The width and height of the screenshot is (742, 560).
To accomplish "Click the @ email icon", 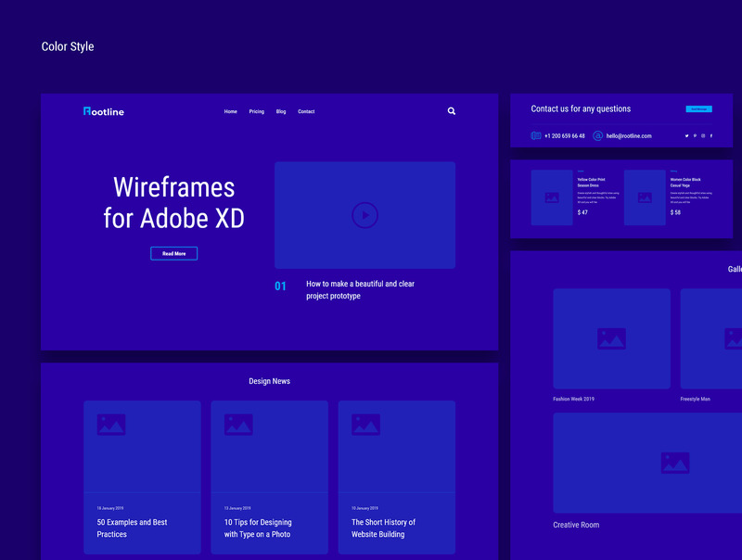I will [x=597, y=135].
